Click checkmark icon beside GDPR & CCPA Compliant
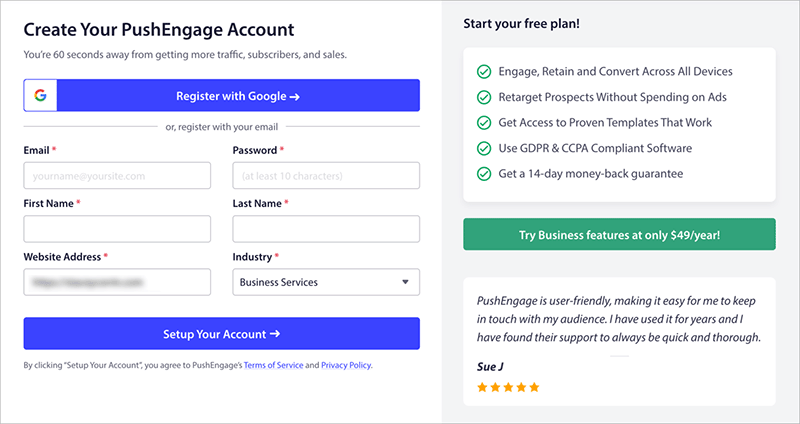This screenshot has height=424, width=800. (x=484, y=148)
